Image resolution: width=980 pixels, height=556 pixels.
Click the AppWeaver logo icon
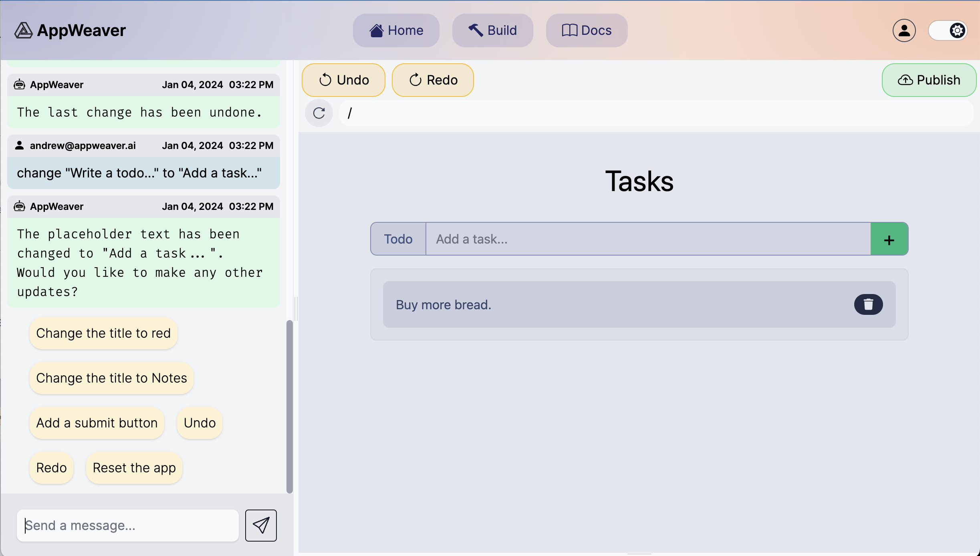click(23, 30)
